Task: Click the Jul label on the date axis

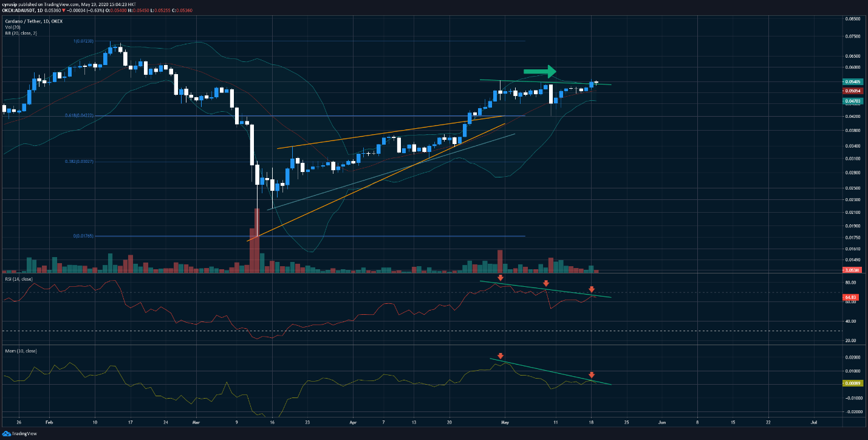Action: 814,421
